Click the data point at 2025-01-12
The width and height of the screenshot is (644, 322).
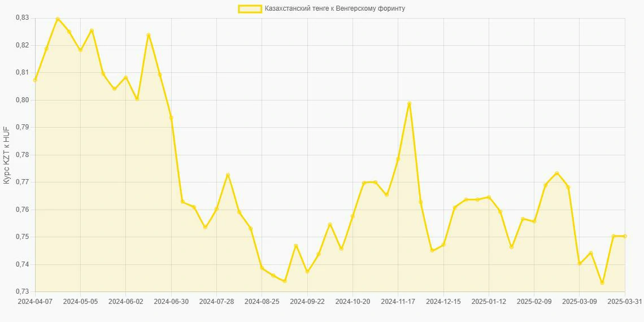[x=489, y=197]
